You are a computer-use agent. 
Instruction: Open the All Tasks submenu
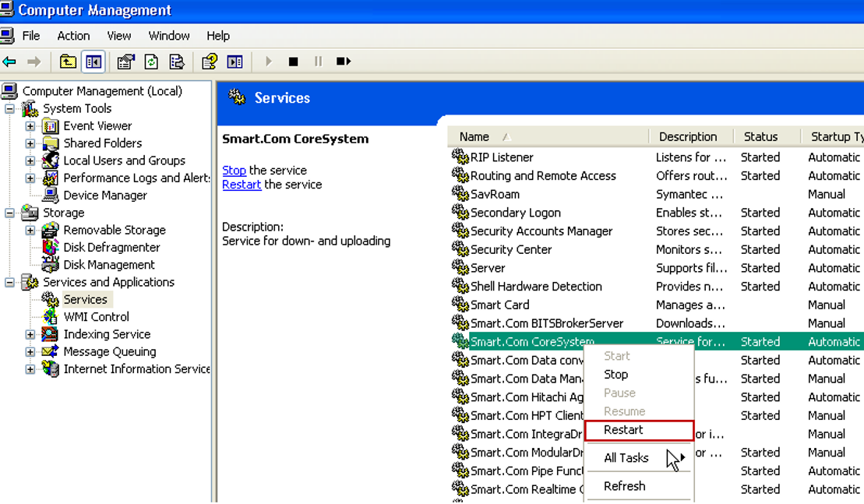pos(639,458)
